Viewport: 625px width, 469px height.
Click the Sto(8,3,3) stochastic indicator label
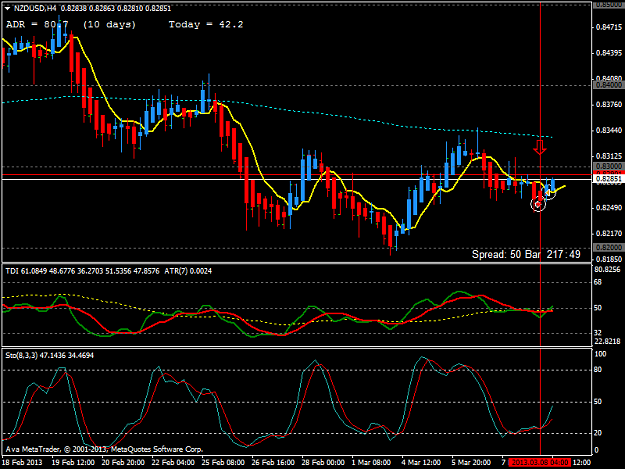[49, 355]
